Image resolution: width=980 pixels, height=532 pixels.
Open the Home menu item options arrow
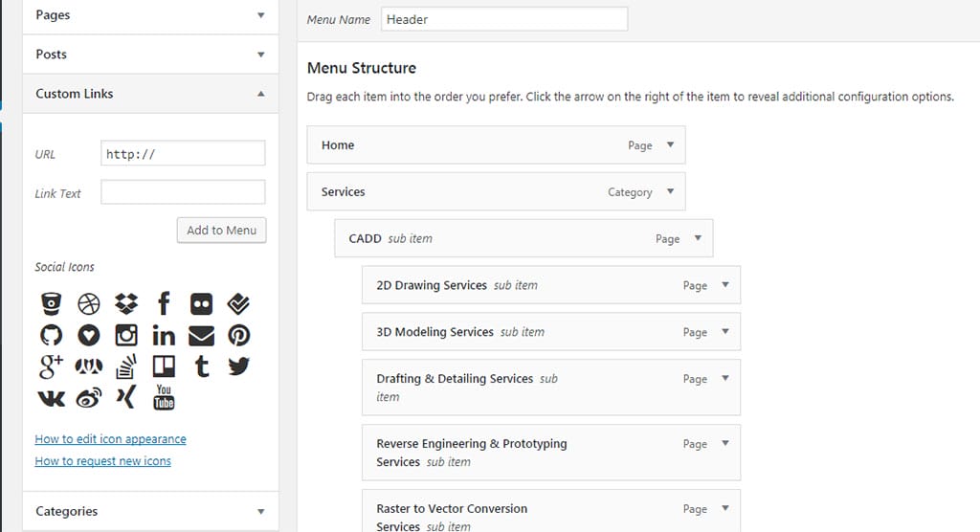coord(670,145)
